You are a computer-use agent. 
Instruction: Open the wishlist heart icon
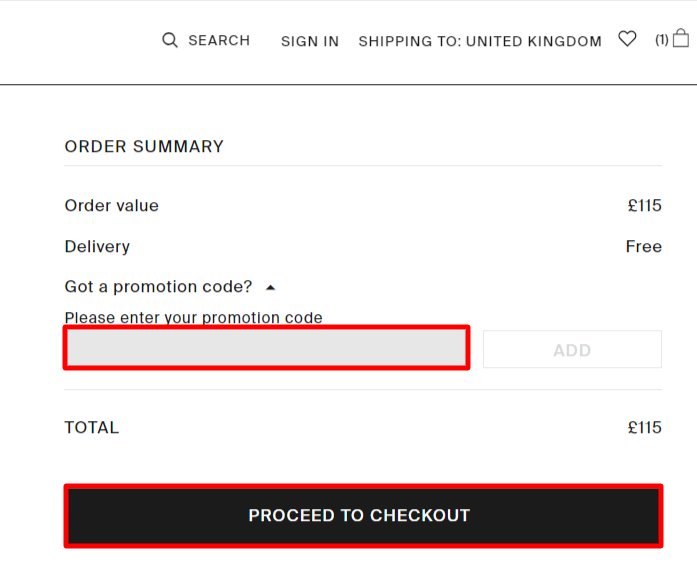(x=627, y=39)
